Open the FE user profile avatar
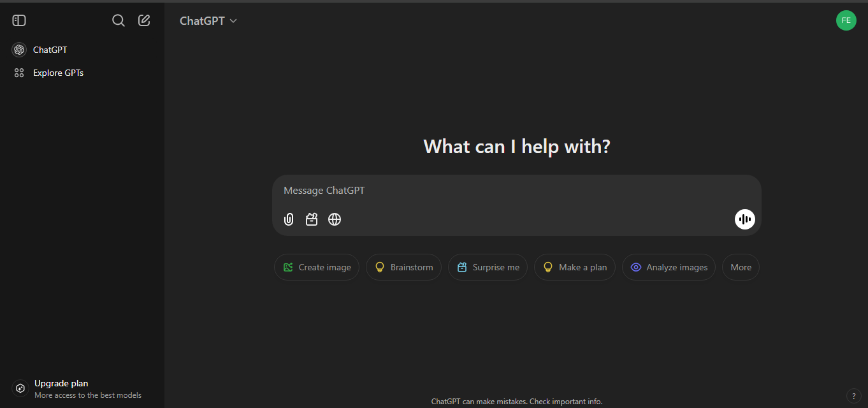Image resolution: width=868 pixels, height=408 pixels. click(846, 20)
